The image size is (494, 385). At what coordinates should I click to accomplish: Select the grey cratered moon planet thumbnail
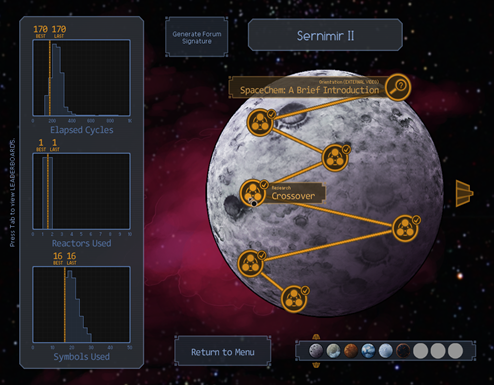pyautogui.click(x=315, y=351)
